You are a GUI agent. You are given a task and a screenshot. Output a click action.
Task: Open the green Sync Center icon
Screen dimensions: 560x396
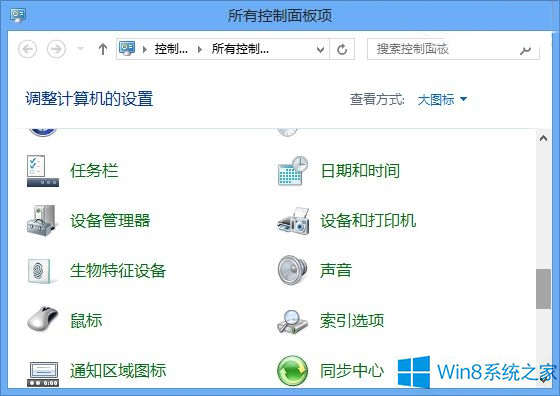[292, 371]
